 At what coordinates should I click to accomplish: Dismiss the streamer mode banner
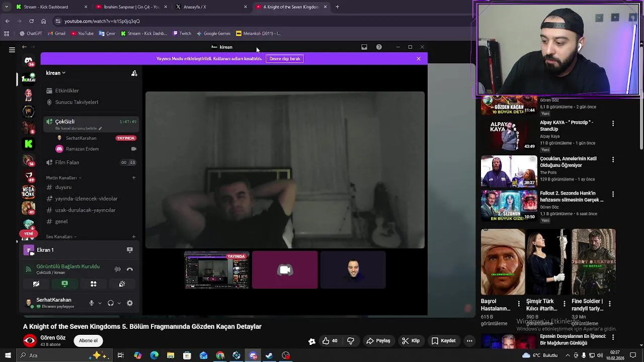419,59
